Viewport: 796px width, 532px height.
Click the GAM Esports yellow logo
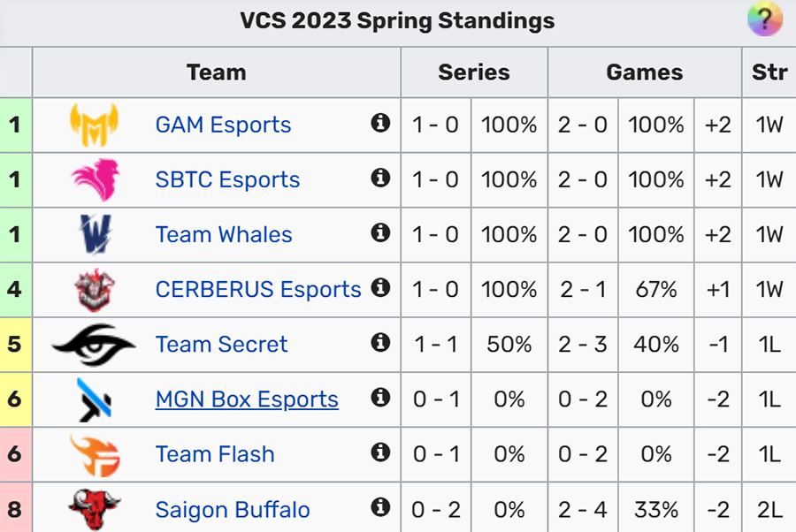click(94, 125)
